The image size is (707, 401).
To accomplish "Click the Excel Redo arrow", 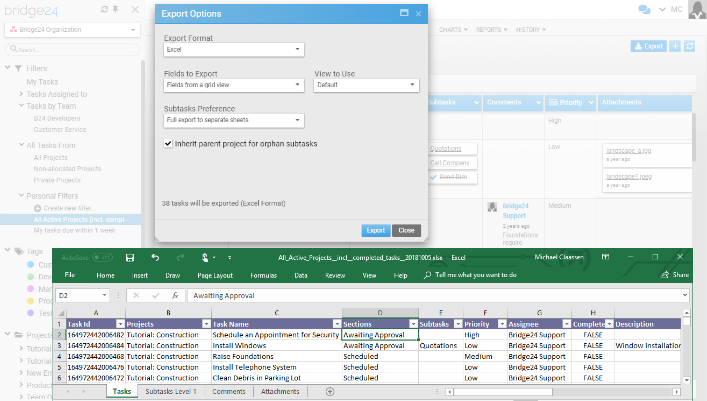I will (180, 258).
